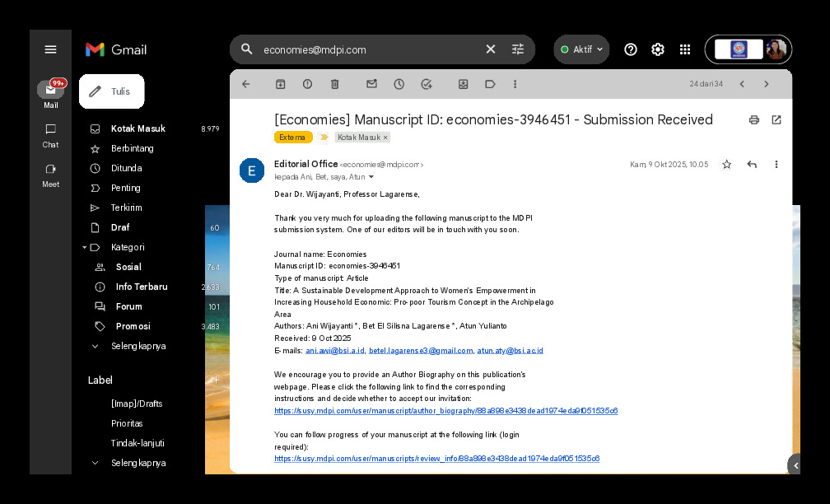
Task: Compose a new email with Tulis
Action: coord(112,91)
